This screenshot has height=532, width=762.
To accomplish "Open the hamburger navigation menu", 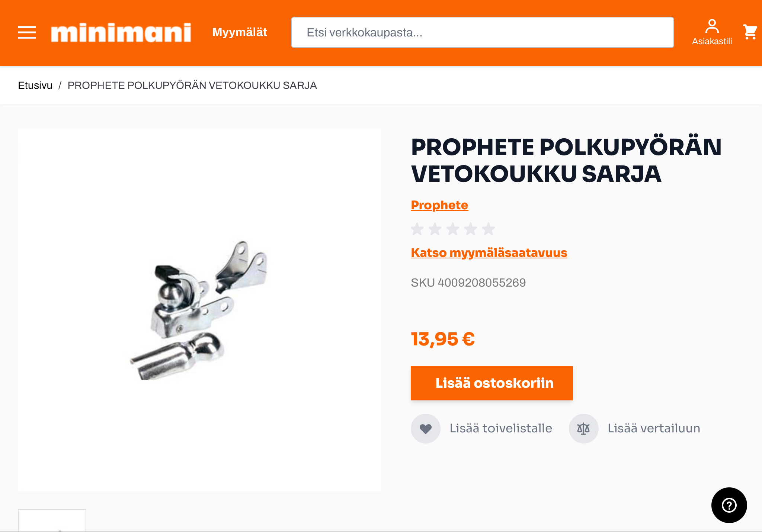I will pos(27,32).
